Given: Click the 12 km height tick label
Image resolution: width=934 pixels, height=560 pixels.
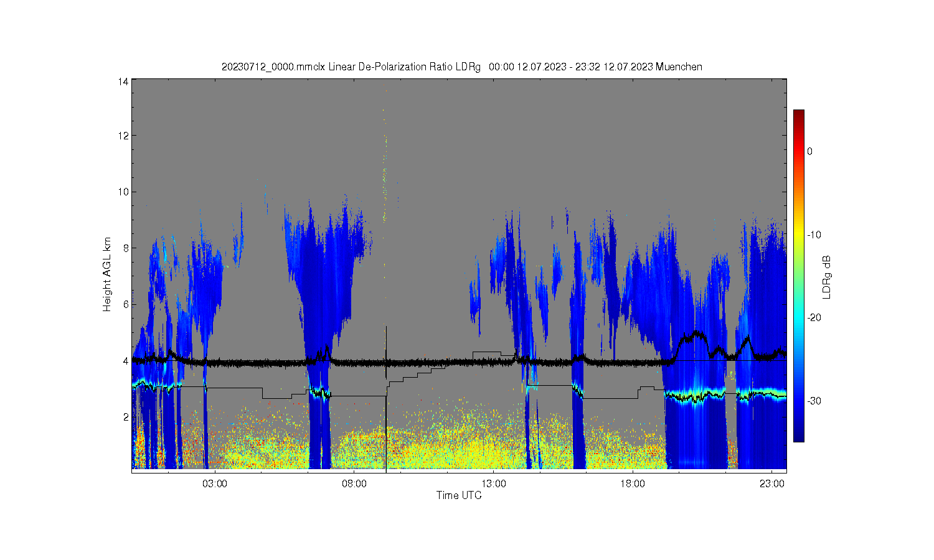Looking at the screenshot, I should [x=124, y=136].
